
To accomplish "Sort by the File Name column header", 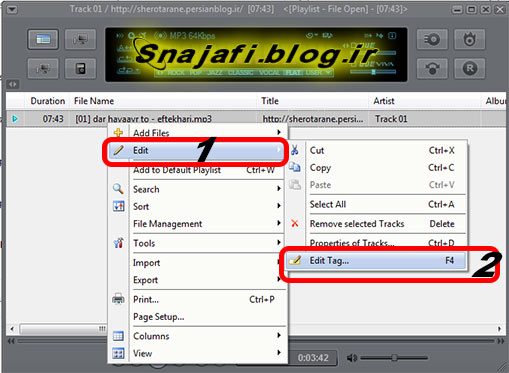I will click(163, 101).
